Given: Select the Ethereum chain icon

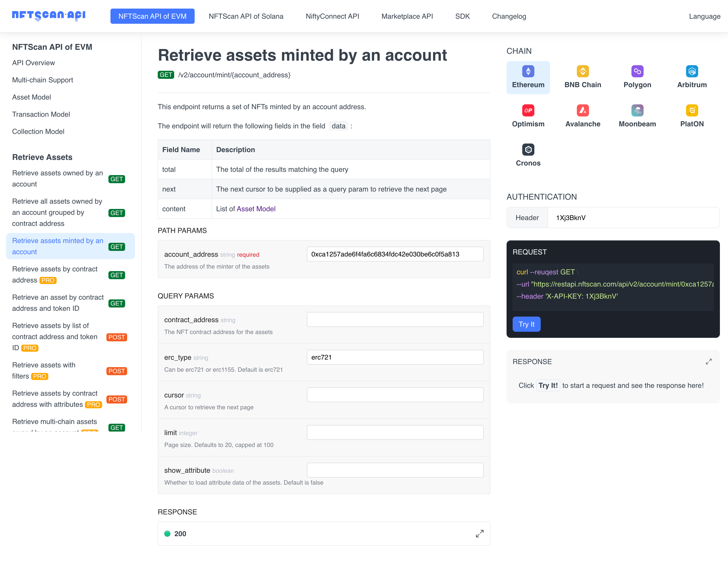Looking at the screenshot, I should pos(528,72).
